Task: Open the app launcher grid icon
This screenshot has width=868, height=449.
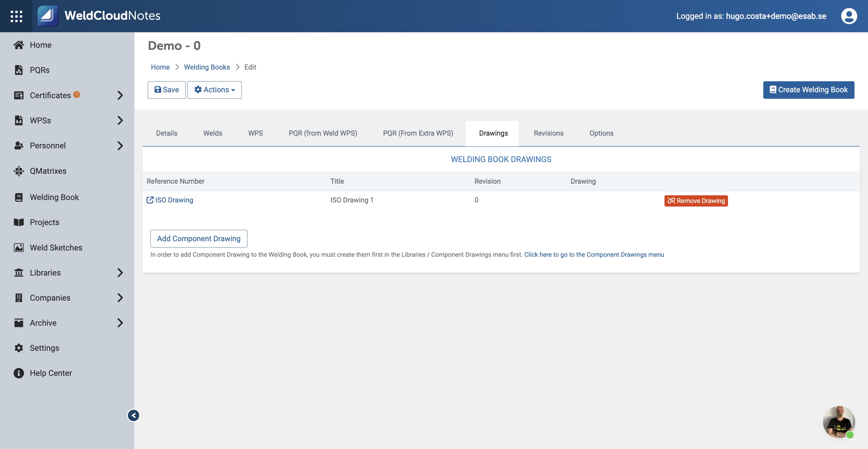Action: [16, 16]
